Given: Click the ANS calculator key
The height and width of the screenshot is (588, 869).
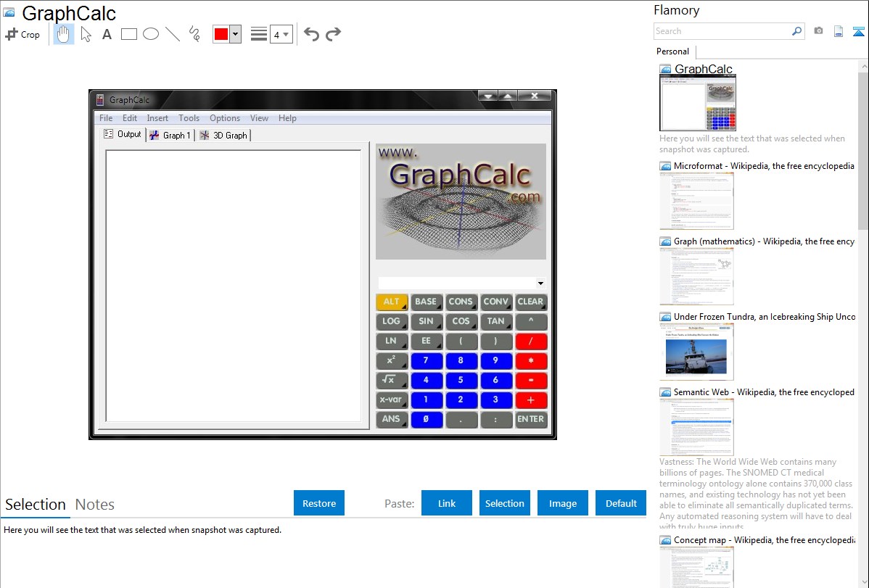Looking at the screenshot, I should tap(391, 419).
